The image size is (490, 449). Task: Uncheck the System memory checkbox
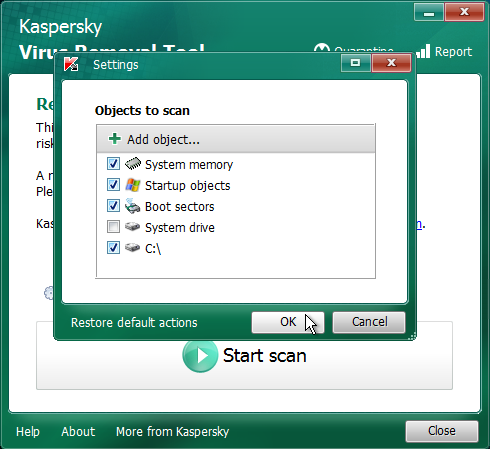(113, 164)
